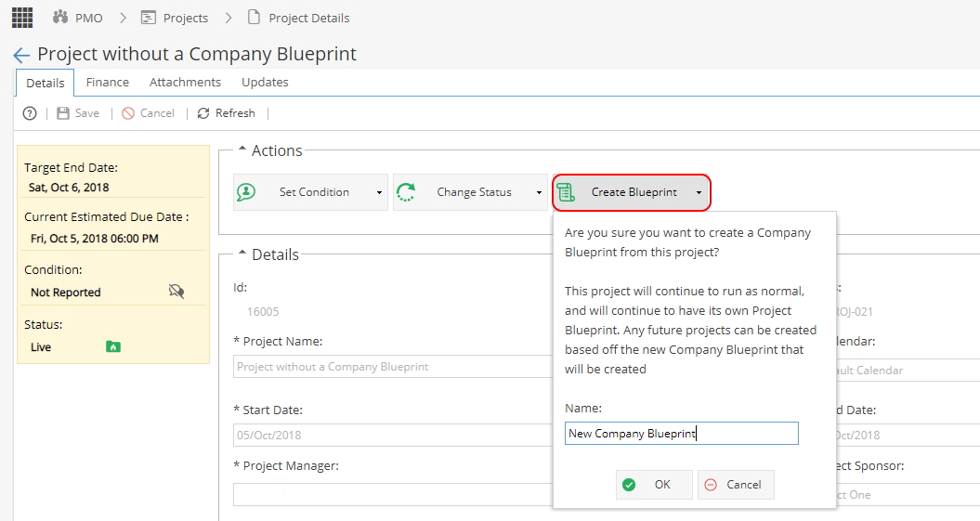Screen dimensions: 980x521
Task: Open the Change Status dropdown arrow
Action: pyautogui.click(x=539, y=192)
